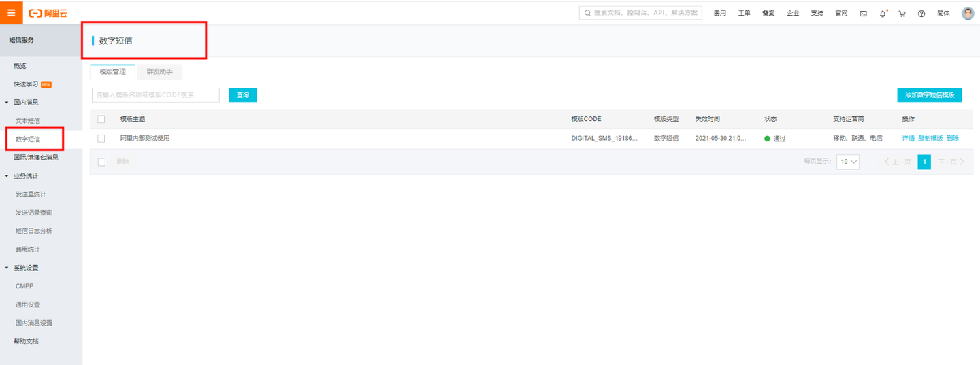Open the orange hamburger menu
980x365 pixels.
11,13
